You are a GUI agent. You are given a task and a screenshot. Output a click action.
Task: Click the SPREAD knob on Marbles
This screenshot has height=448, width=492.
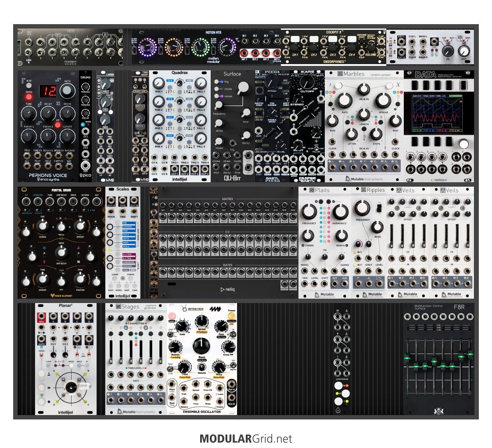(383, 101)
